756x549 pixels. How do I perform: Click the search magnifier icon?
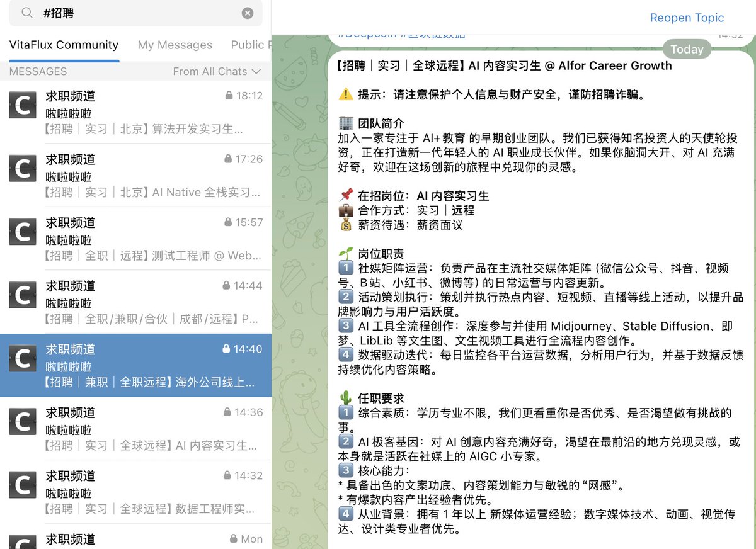click(27, 13)
